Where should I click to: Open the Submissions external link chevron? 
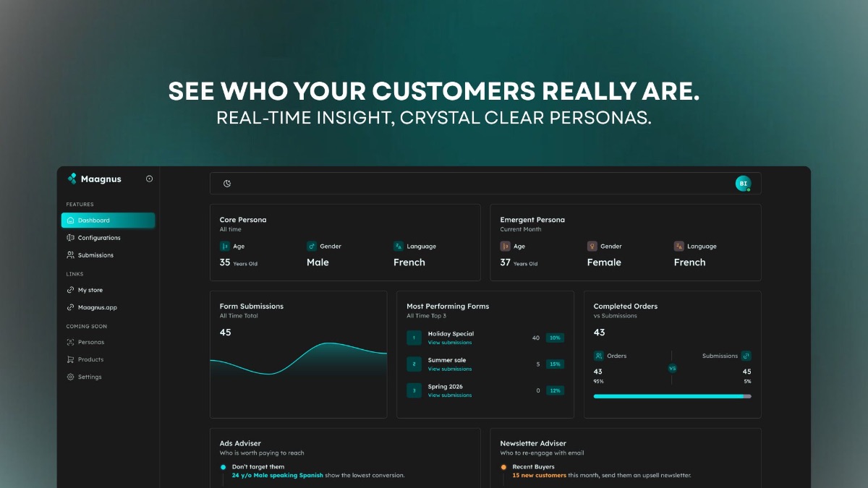coord(746,356)
